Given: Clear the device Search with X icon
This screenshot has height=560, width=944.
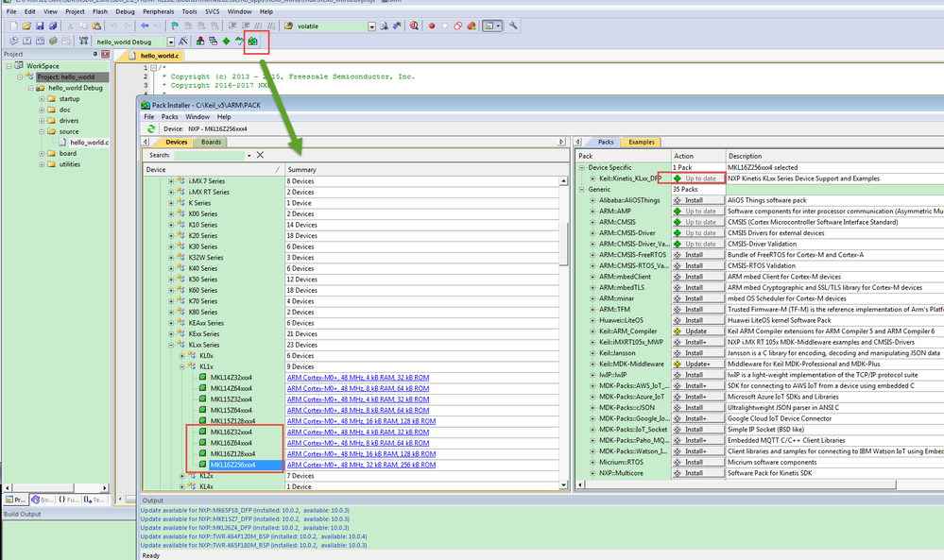Looking at the screenshot, I should (260, 155).
